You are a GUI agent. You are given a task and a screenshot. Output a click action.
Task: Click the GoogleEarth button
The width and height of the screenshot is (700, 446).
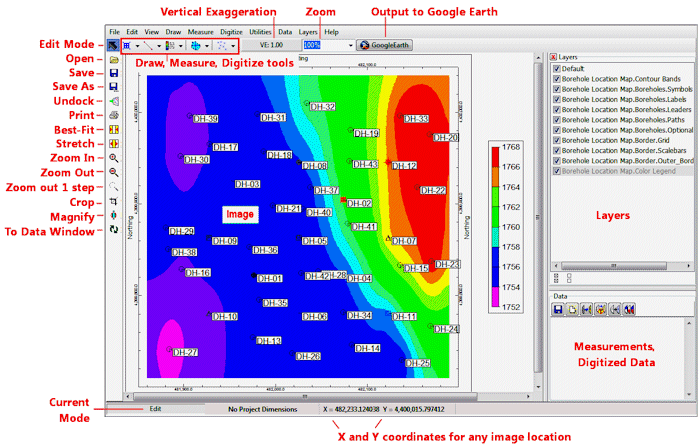pos(384,46)
